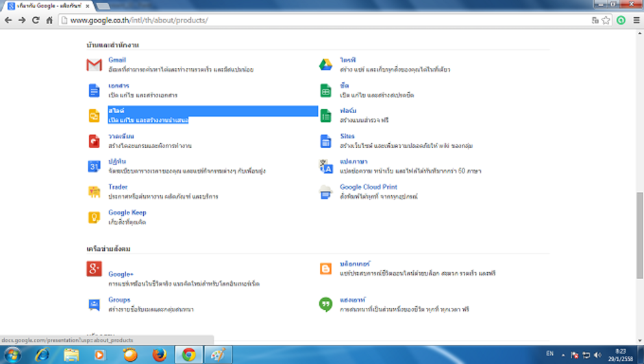
Task: Open Paint from the taskbar
Action: point(218,354)
